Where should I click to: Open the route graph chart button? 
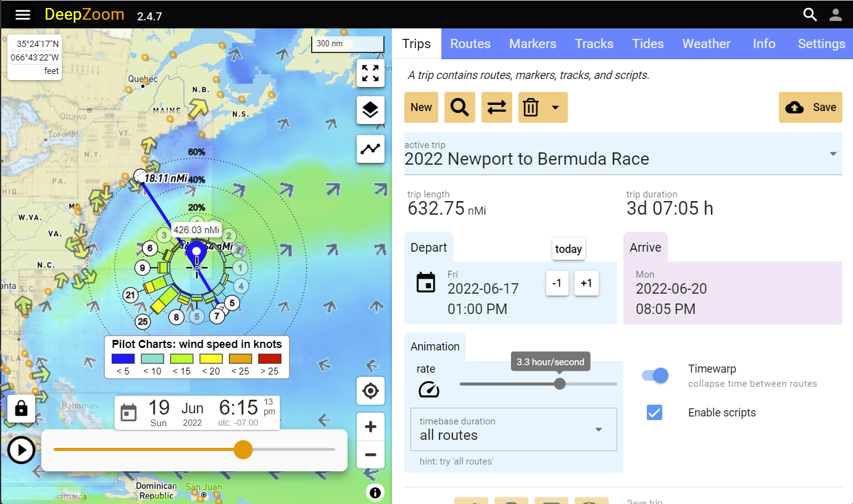pyautogui.click(x=370, y=149)
